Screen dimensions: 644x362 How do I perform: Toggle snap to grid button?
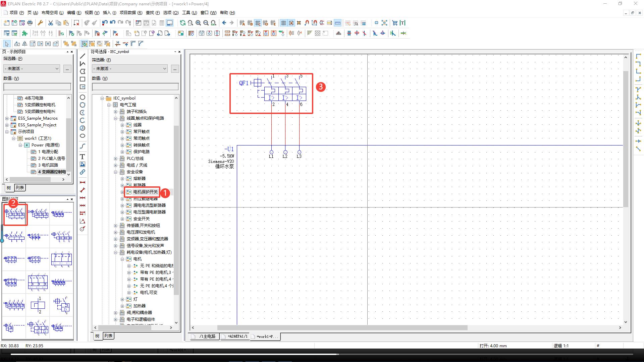point(291,23)
